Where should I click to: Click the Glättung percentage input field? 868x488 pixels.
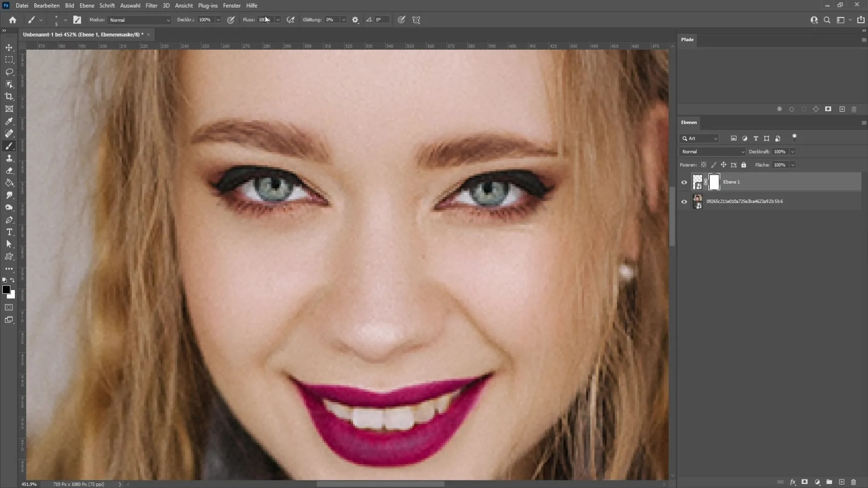pyautogui.click(x=331, y=20)
